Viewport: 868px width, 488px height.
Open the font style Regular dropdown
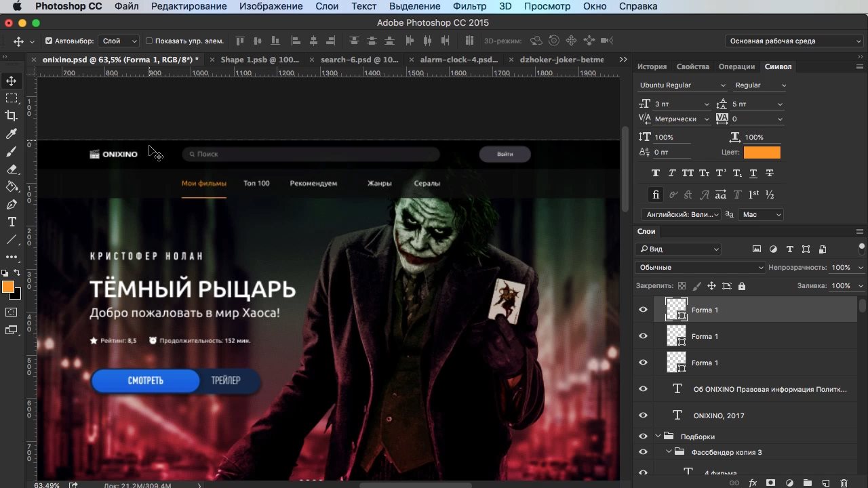(760, 85)
